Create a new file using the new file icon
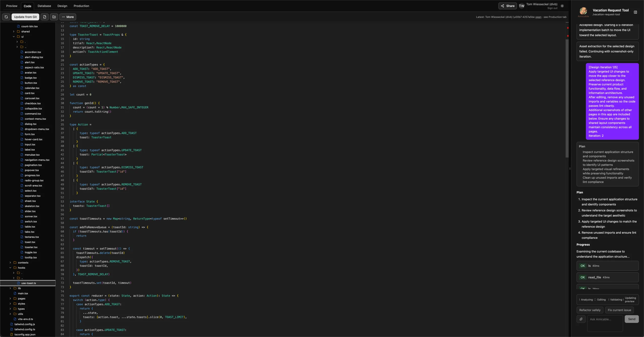 45,17
